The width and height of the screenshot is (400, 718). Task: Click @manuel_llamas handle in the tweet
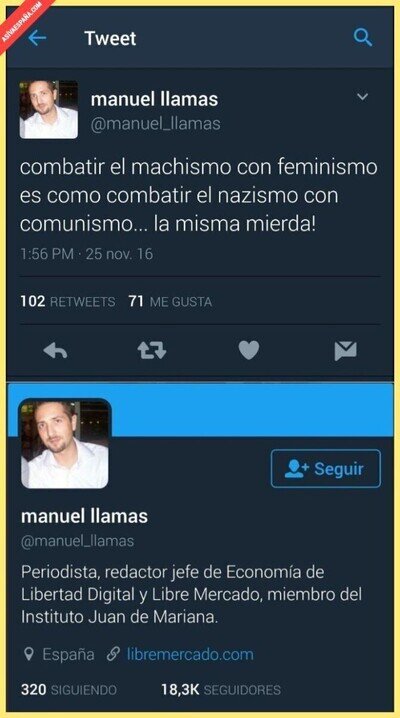point(156,125)
